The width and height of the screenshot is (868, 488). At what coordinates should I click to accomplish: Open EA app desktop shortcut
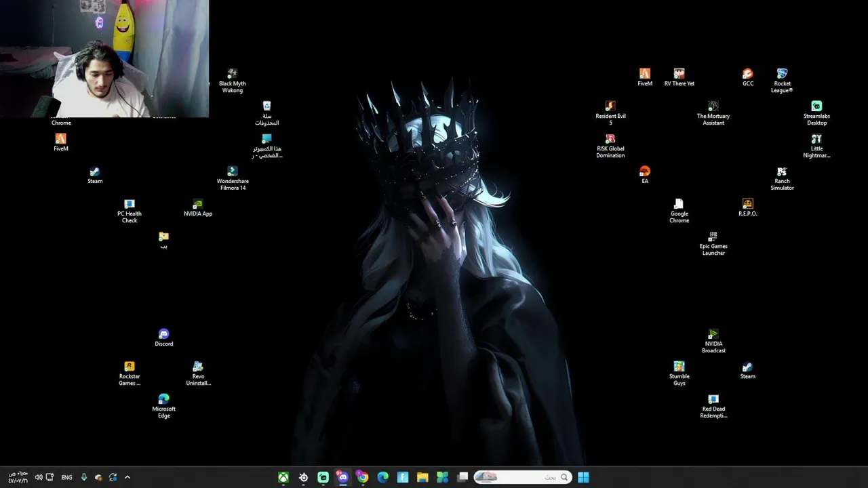pos(645,175)
